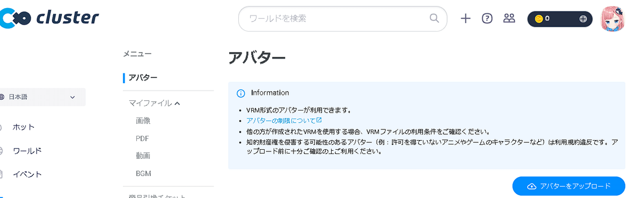This screenshot has height=198, width=644.
Task: Open the plus create icon
Action: (x=466, y=18)
